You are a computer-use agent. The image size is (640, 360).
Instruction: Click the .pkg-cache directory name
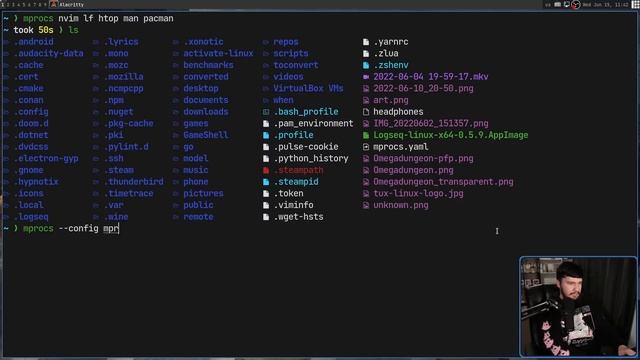pyautogui.click(x=129, y=124)
